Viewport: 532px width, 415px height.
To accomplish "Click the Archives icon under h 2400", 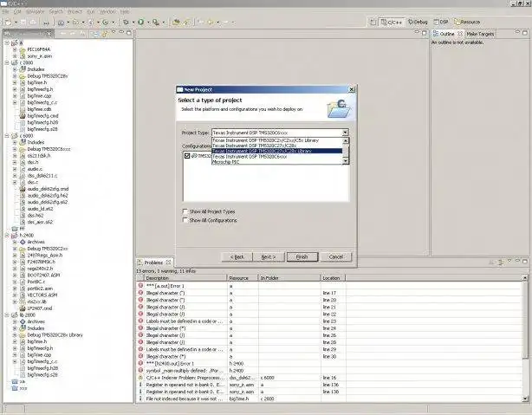I will [x=23, y=242].
